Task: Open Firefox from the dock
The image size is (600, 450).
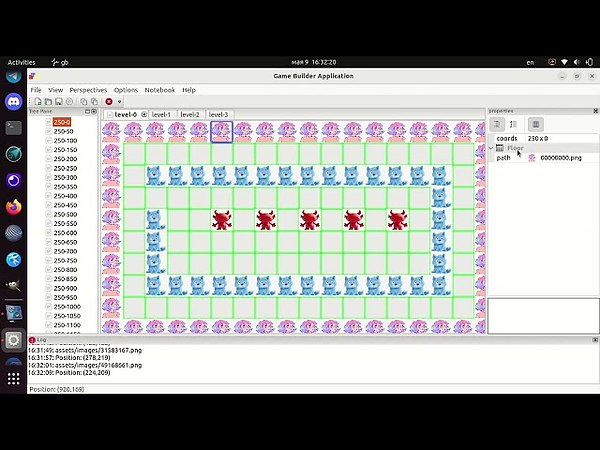Action: (14, 207)
